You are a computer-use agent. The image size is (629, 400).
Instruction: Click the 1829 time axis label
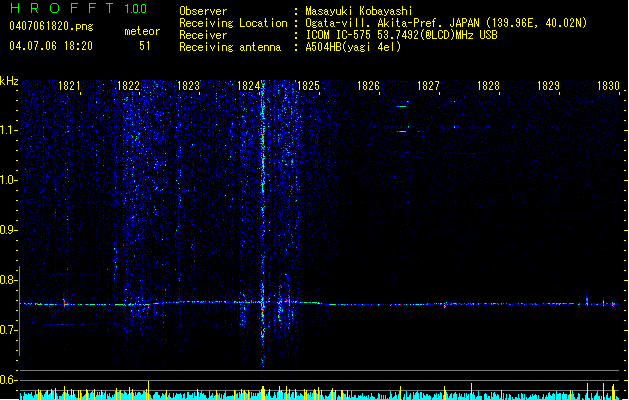tap(548, 86)
